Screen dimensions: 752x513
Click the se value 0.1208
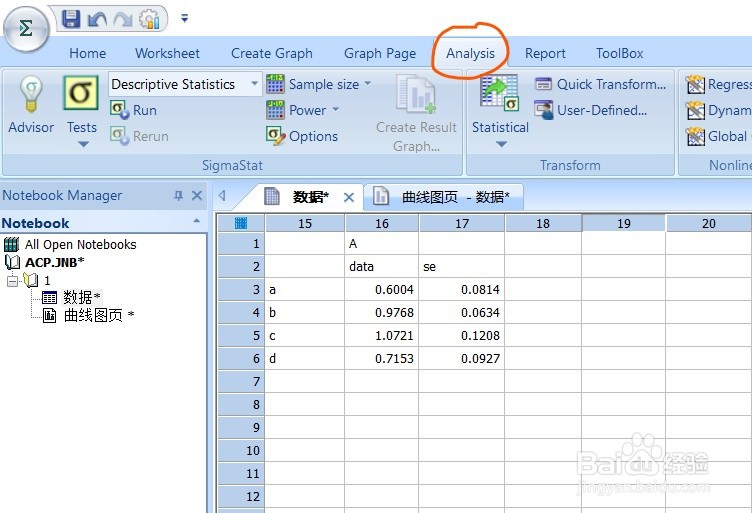[x=462, y=336]
